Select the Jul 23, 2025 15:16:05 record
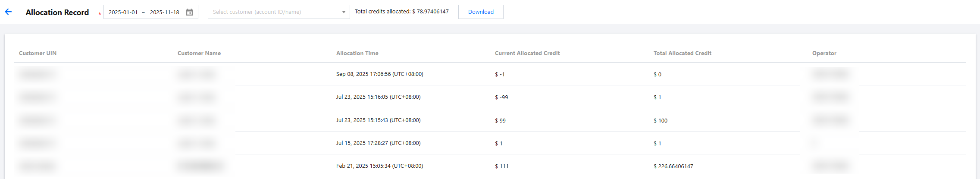Image resolution: width=980 pixels, height=179 pixels. coord(378,97)
